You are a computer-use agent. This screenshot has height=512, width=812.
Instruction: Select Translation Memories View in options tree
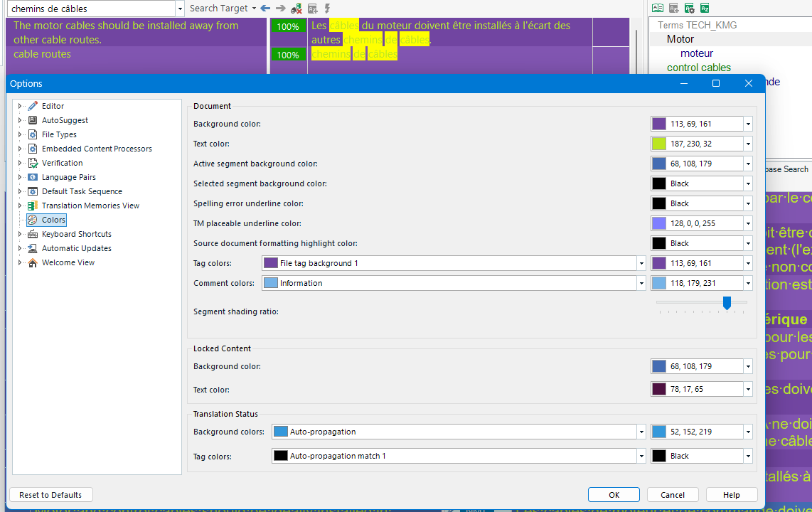(90, 206)
